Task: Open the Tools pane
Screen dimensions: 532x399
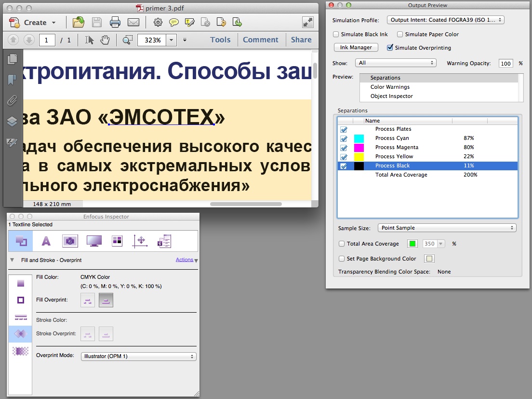Action: 220,40
